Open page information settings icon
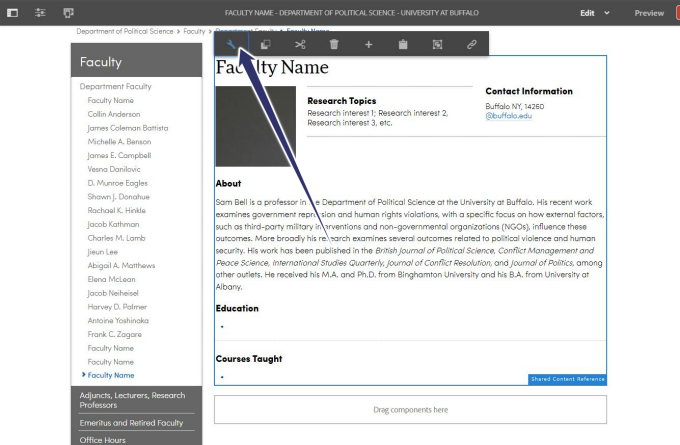This screenshot has height=445, width=680. point(41,12)
